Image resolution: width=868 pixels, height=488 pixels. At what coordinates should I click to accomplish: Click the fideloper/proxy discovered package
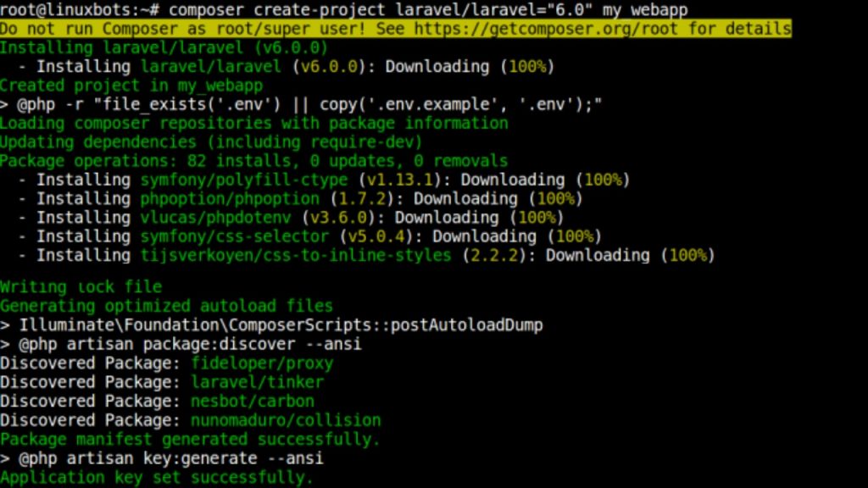point(262,363)
